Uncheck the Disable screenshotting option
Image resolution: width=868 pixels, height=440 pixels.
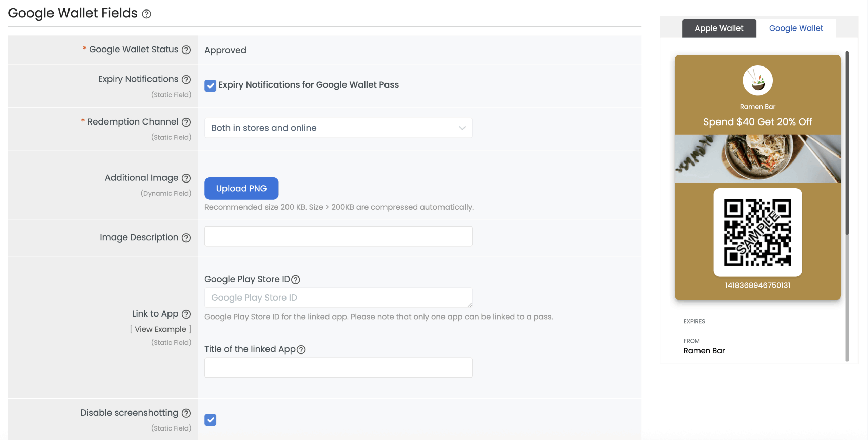pos(210,420)
